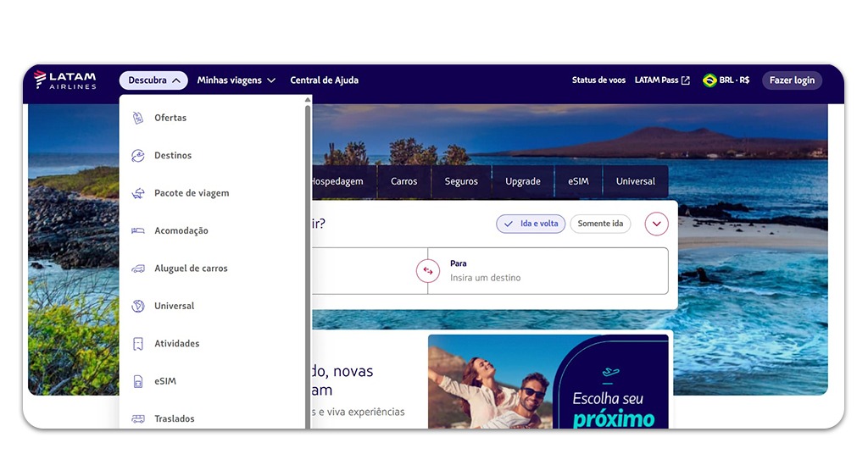Switch to the Seguros tab
This screenshot has width=868, height=454.
(461, 181)
